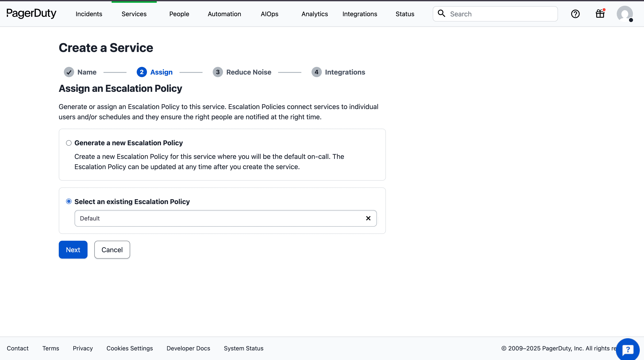Open the user avatar menu

(x=625, y=14)
